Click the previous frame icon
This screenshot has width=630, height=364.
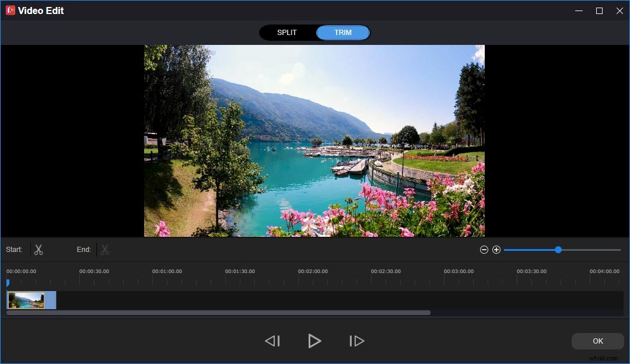272,341
